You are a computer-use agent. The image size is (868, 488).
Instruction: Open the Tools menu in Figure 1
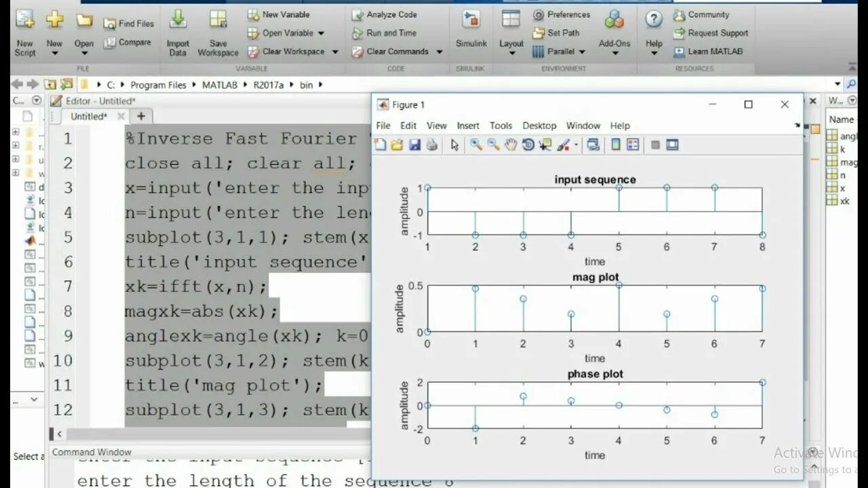[501, 125]
